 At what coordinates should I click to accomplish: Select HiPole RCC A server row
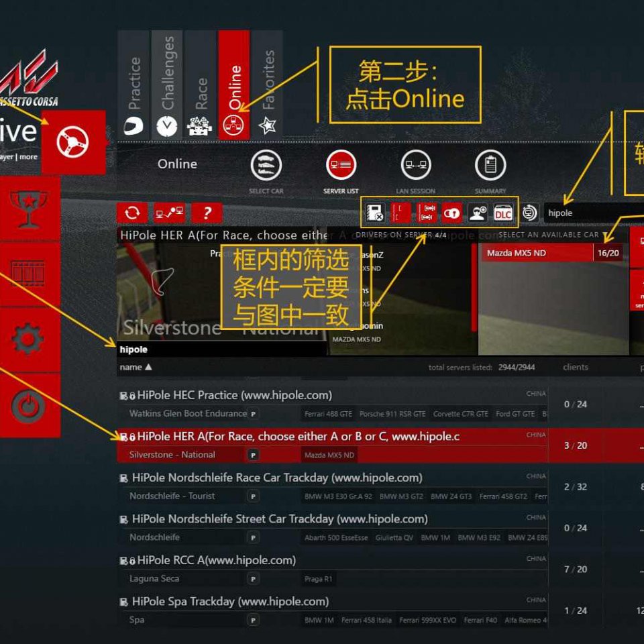(332, 570)
